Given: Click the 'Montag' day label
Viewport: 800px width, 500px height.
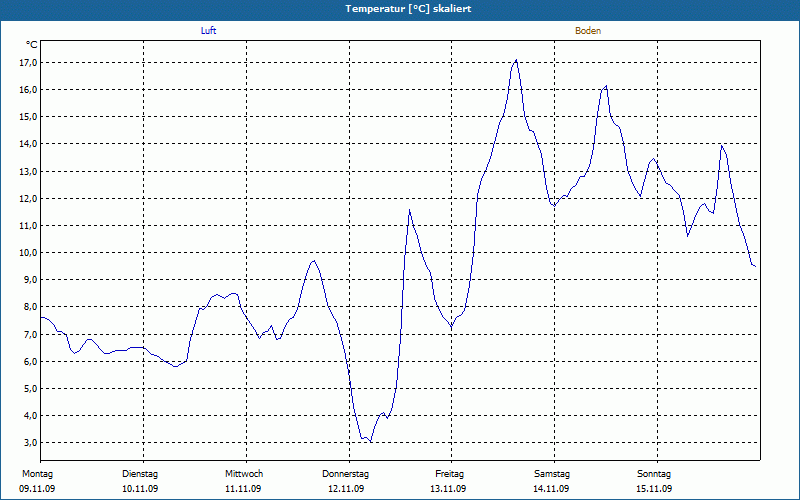Looking at the screenshot, I should (37, 474).
